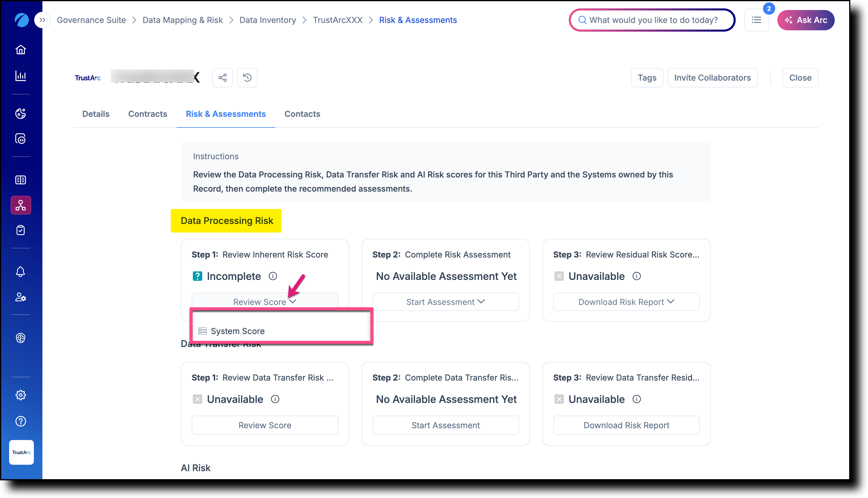Click TrustArcXXX breadcrumb

click(338, 20)
